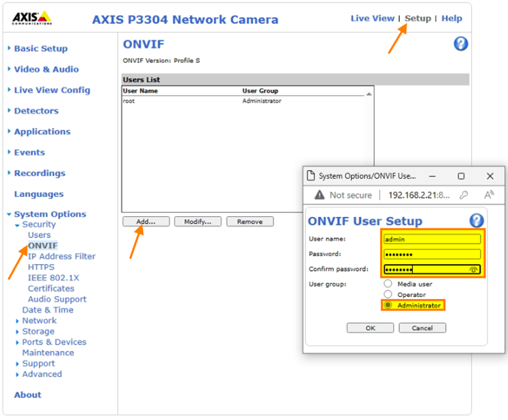Open the Date & Time page

click(48, 310)
